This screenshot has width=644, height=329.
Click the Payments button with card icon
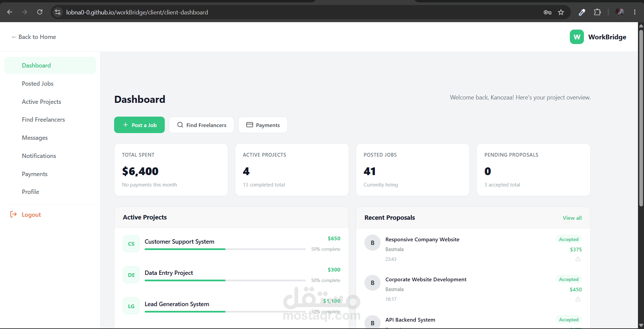263,125
